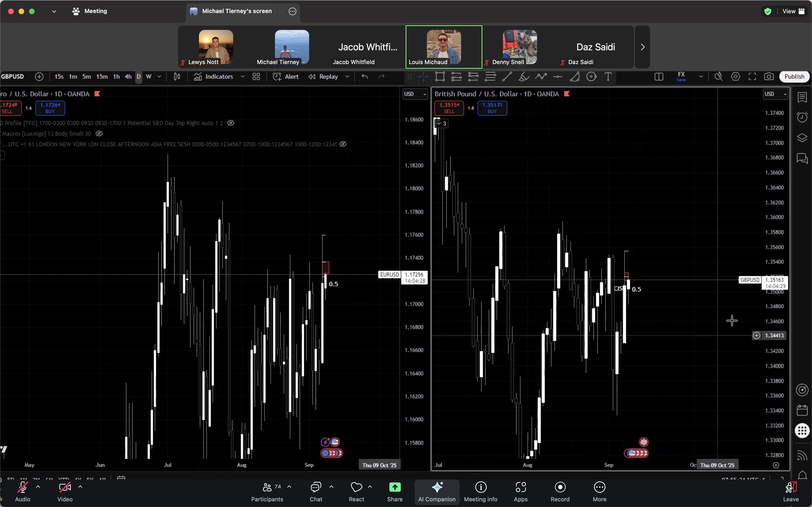Toggle visibility of the Profile [TFO] indicator
The image size is (812, 507).
click(x=231, y=123)
